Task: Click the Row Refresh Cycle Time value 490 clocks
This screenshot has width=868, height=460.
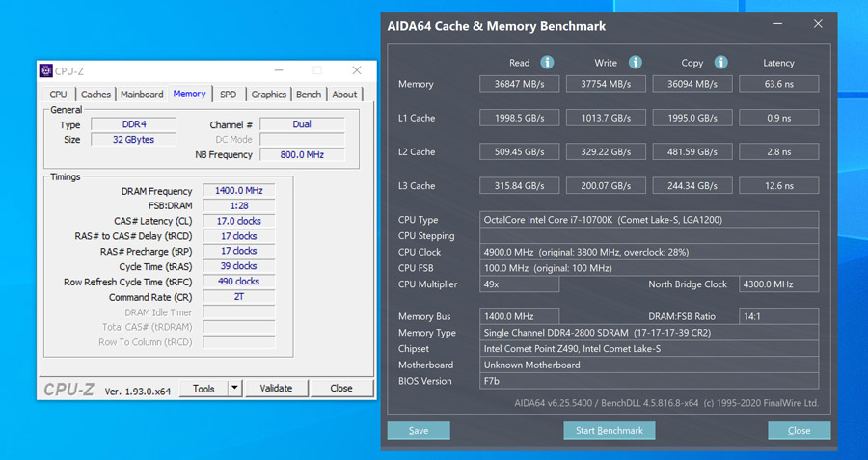Action: coord(238,282)
